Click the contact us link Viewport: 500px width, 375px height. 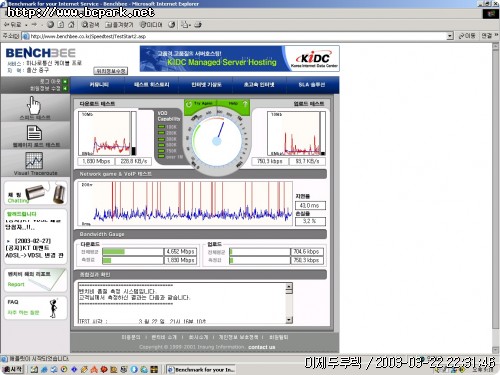262,347
